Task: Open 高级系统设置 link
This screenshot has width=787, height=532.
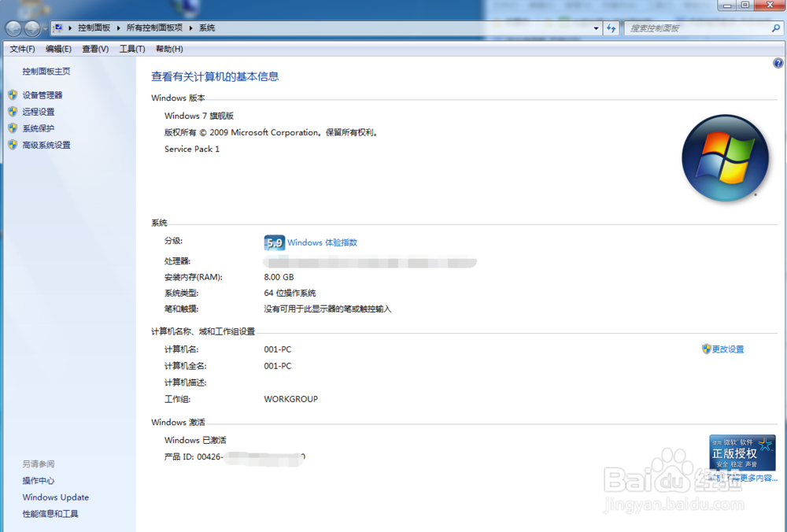Action: coord(46,145)
